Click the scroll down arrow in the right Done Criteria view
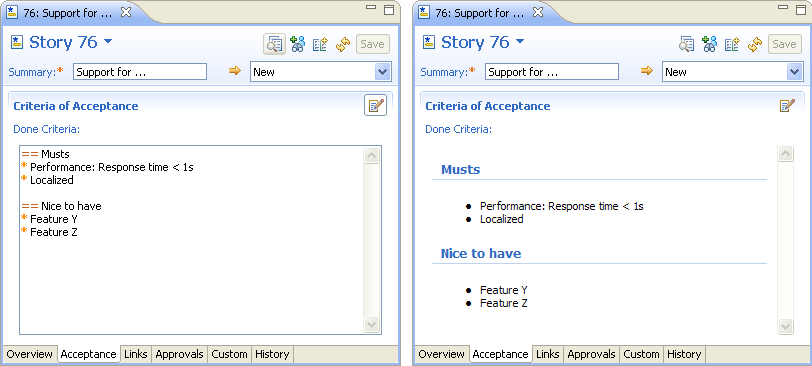Viewport: 812px width, 366px height. coord(786,326)
